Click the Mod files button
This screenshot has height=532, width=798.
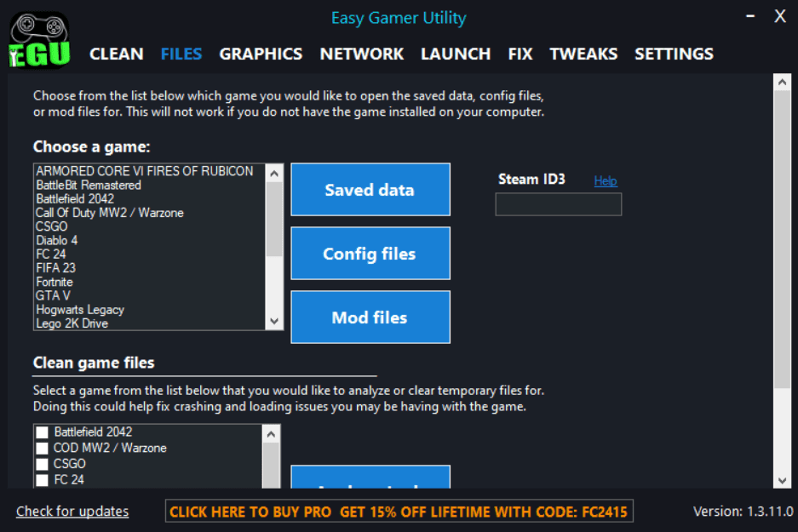[370, 317]
